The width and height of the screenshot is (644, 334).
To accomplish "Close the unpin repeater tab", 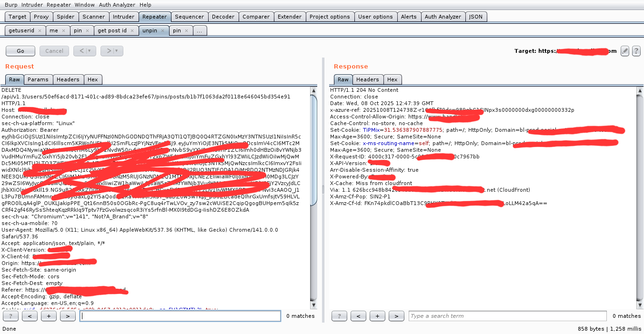I will 163,31.
